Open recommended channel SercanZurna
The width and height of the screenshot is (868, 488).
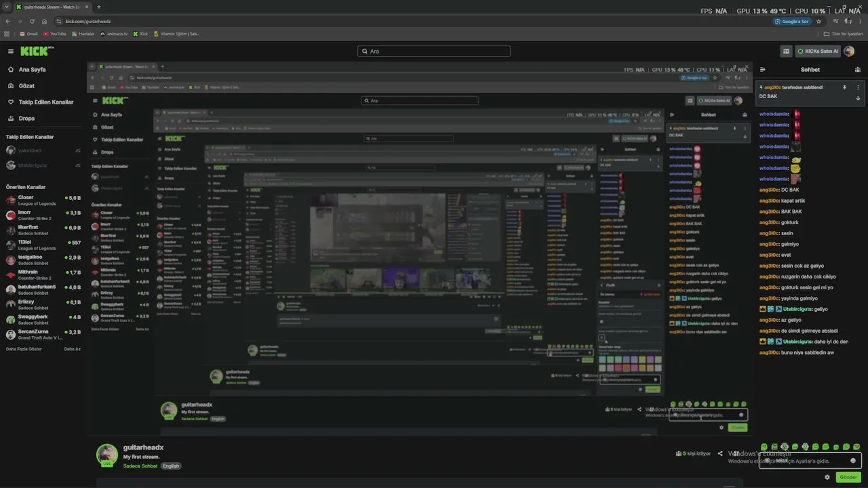point(43,334)
